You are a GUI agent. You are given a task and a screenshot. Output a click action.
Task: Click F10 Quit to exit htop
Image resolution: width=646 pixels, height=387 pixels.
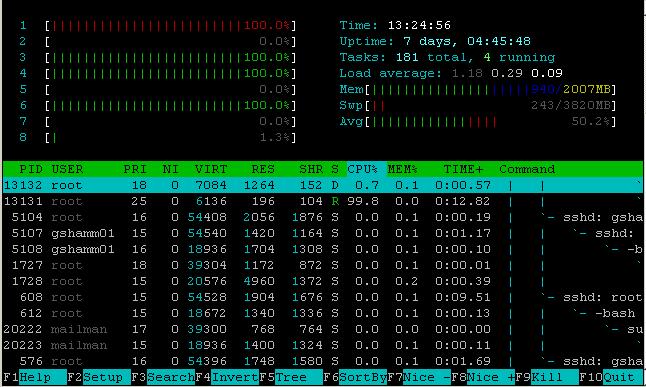point(611,377)
